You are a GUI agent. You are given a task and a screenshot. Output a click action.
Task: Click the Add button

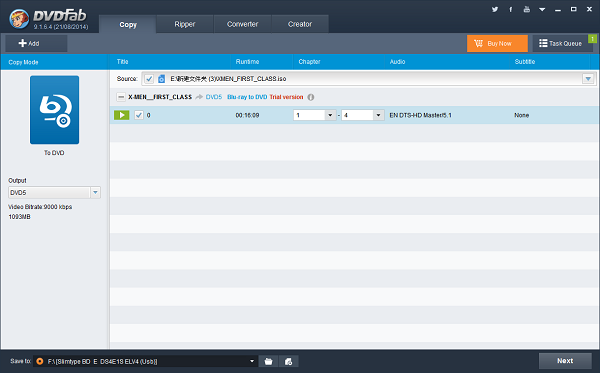coord(36,43)
